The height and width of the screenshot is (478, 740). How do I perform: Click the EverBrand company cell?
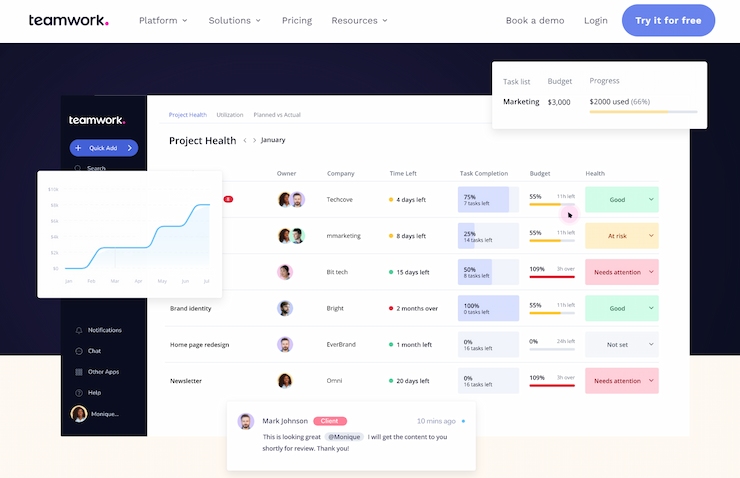tap(341, 344)
